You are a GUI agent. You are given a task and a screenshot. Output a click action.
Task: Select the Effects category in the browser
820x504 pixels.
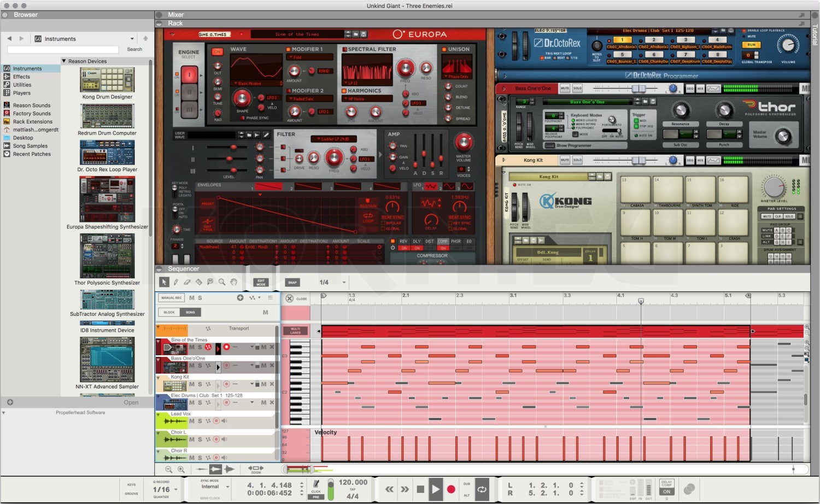(21, 77)
